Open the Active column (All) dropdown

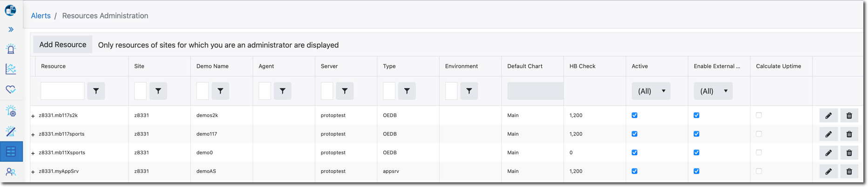(651, 91)
